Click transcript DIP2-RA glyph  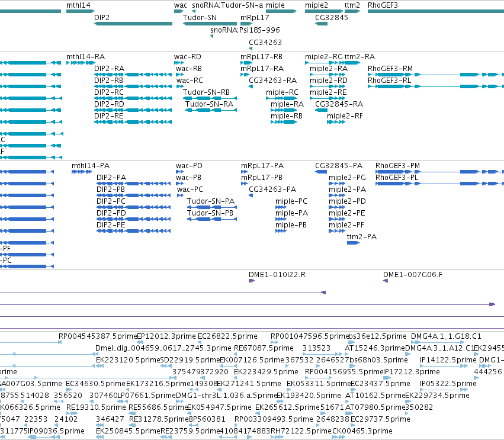pyautogui.click(x=133, y=75)
